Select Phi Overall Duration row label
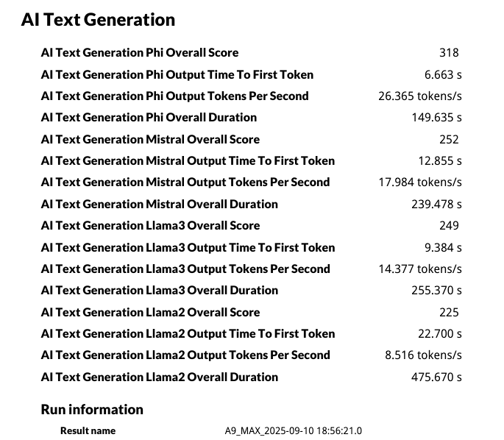Image resolution: width=504 pixels, height=440 pixels. (149, 117)
